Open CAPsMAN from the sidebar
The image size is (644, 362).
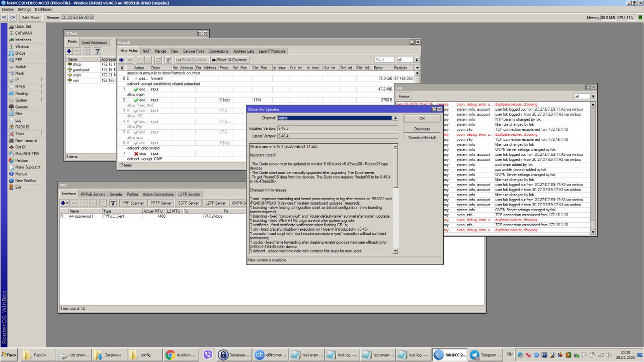tap(23, 33)
